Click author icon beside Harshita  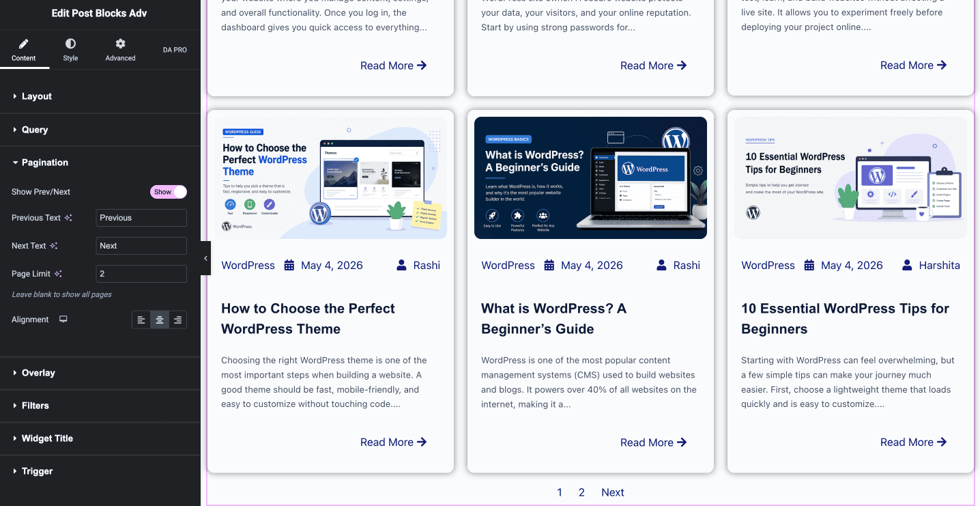[907, 265]
